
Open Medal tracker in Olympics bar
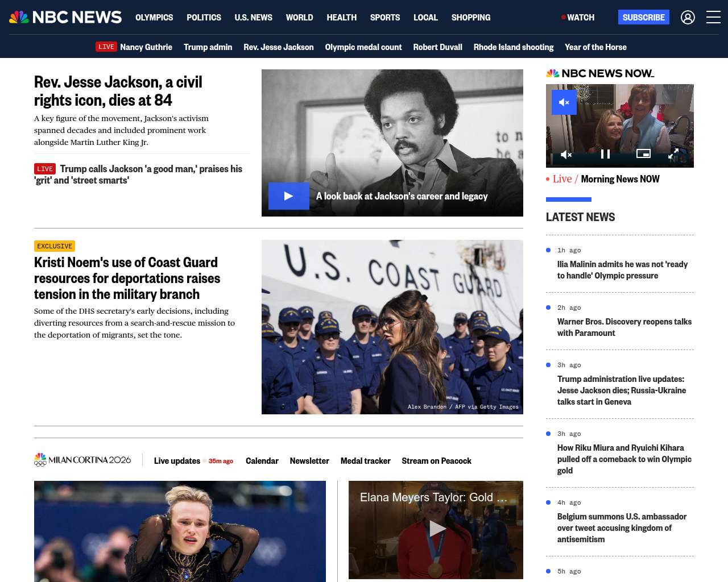[365, 461]
